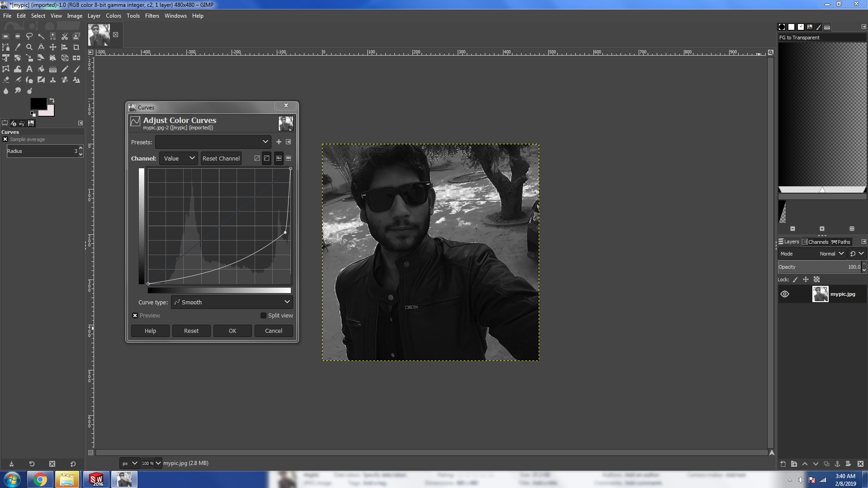868x488 pixels.
Task: Pick the Bucket Fill tool
Action: coord(41,69)
